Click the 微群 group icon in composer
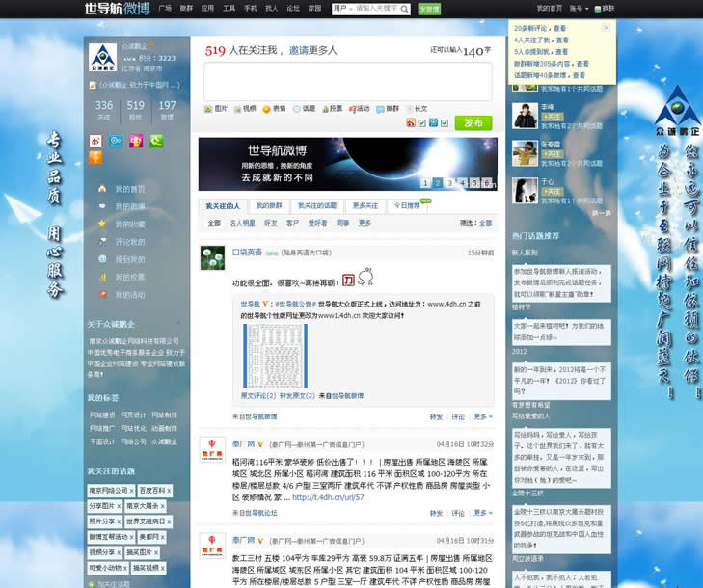 [x=380, y=109]
